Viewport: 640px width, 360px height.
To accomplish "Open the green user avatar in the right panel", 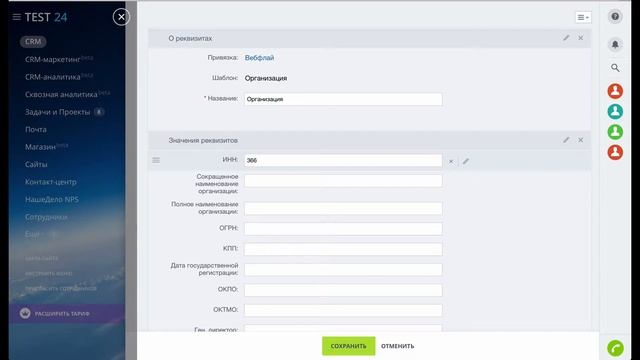I will pos(615,132).
